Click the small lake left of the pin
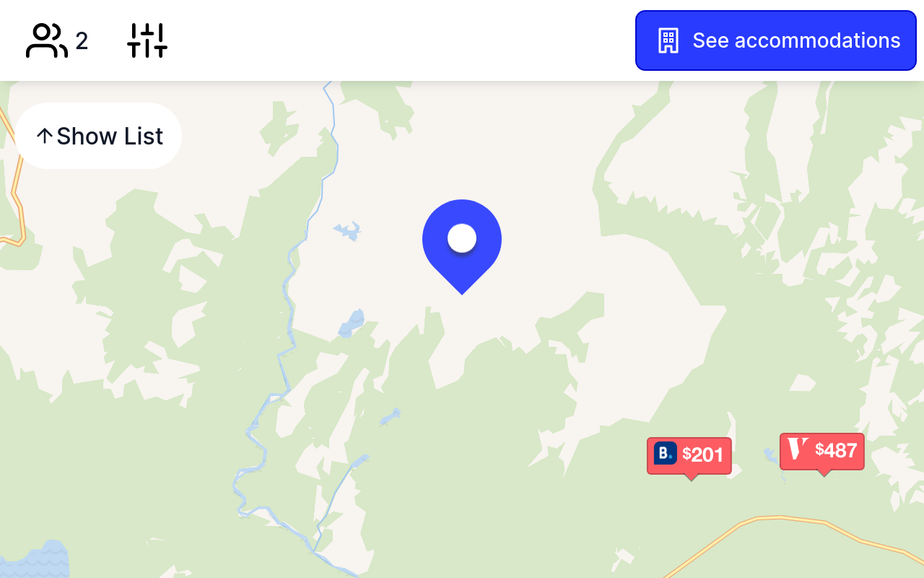 tap(347, 231)
